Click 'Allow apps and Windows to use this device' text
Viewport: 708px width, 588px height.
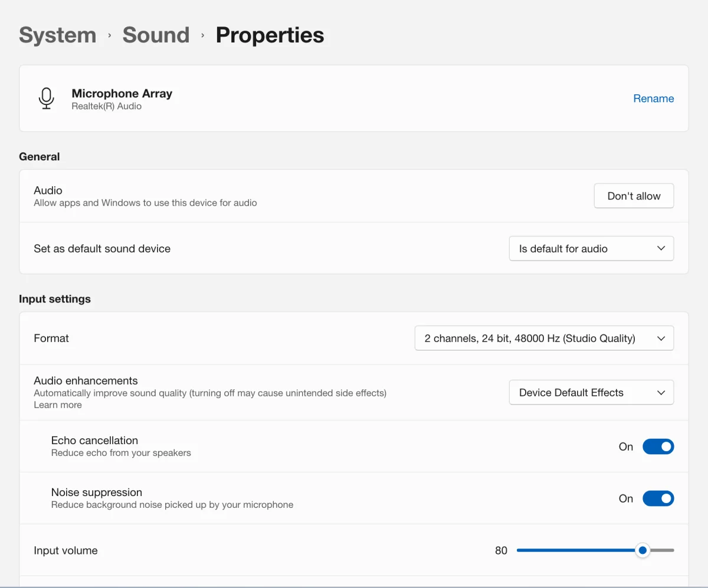click(x=145, y=203)
